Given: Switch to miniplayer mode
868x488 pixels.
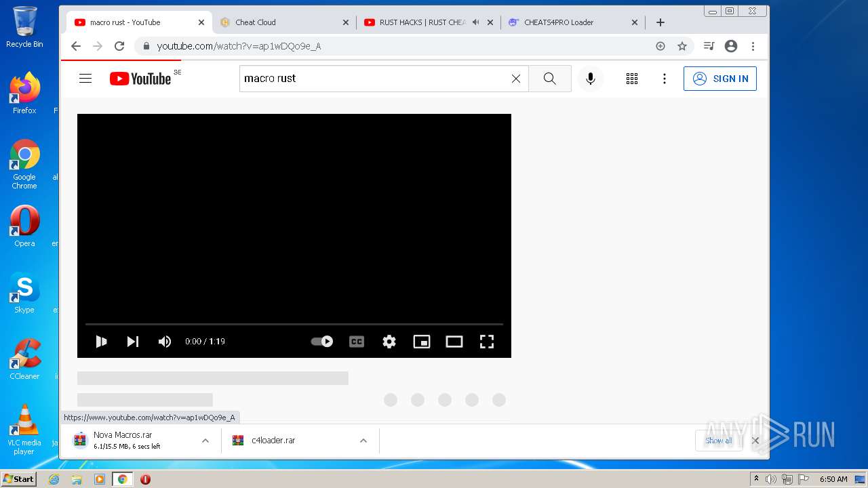Looking at the screenshot, I should coord(422,342).
